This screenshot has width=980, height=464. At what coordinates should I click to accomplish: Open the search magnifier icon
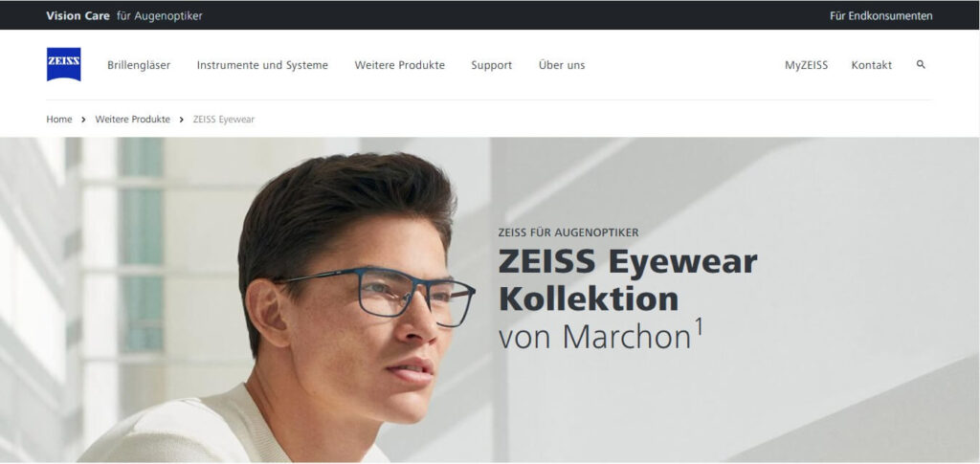[921, 64]
